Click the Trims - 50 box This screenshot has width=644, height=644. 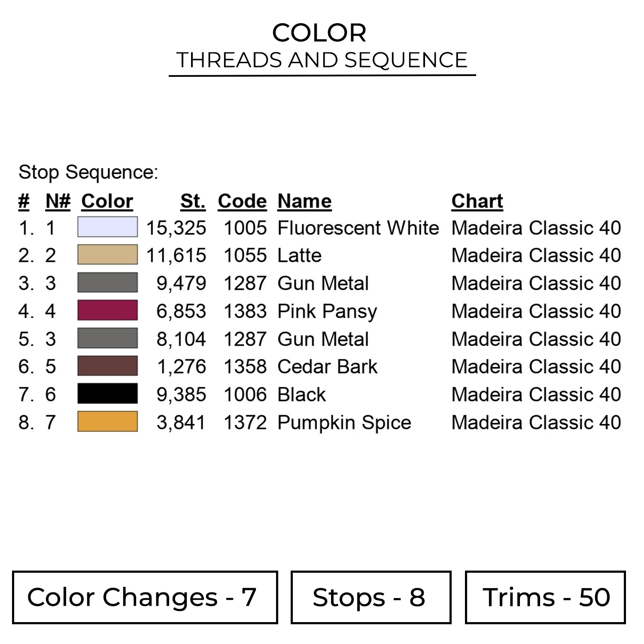pyautogui.click(x=545, y=597)
